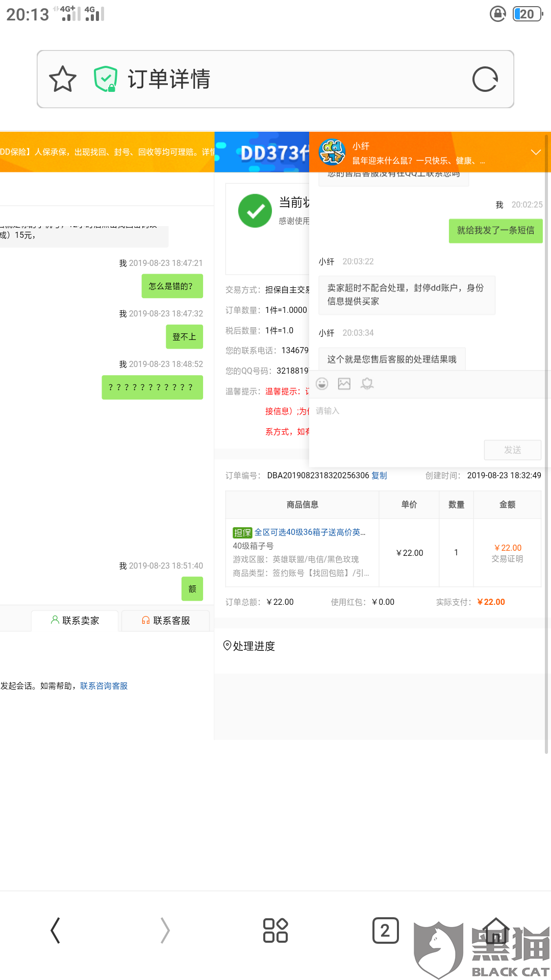Tap the 处理进度 section heading

tap(254, 646)
